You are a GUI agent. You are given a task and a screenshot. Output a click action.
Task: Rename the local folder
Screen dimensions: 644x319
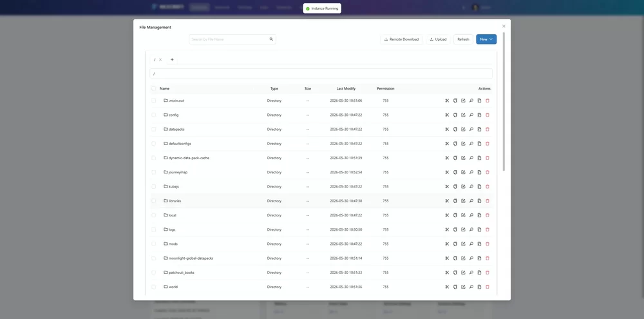463,215
